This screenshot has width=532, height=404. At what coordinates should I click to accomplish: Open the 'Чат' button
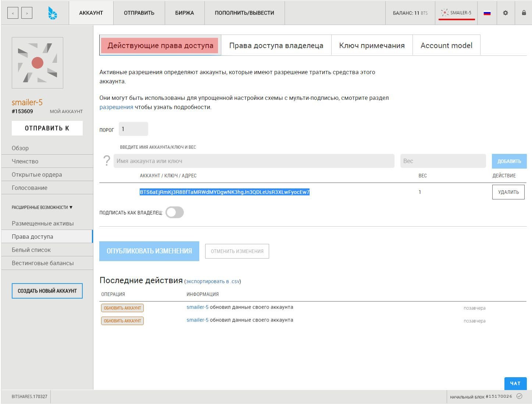click(515, 383)
